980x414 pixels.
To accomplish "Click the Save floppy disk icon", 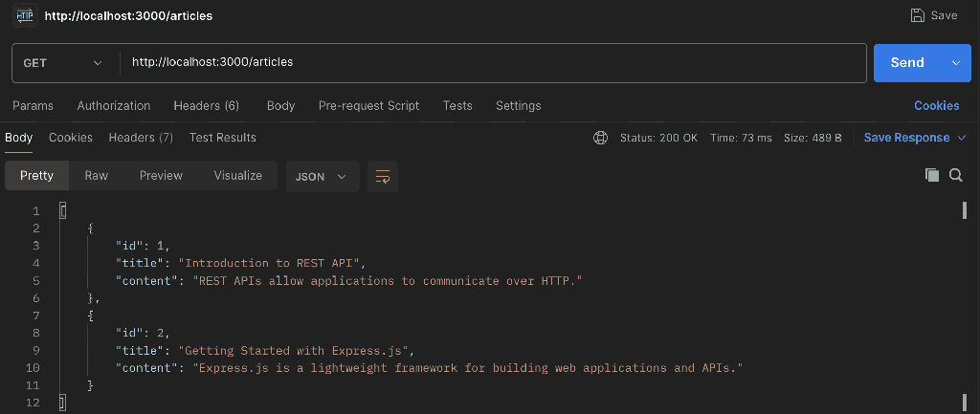I will [918, 15].
